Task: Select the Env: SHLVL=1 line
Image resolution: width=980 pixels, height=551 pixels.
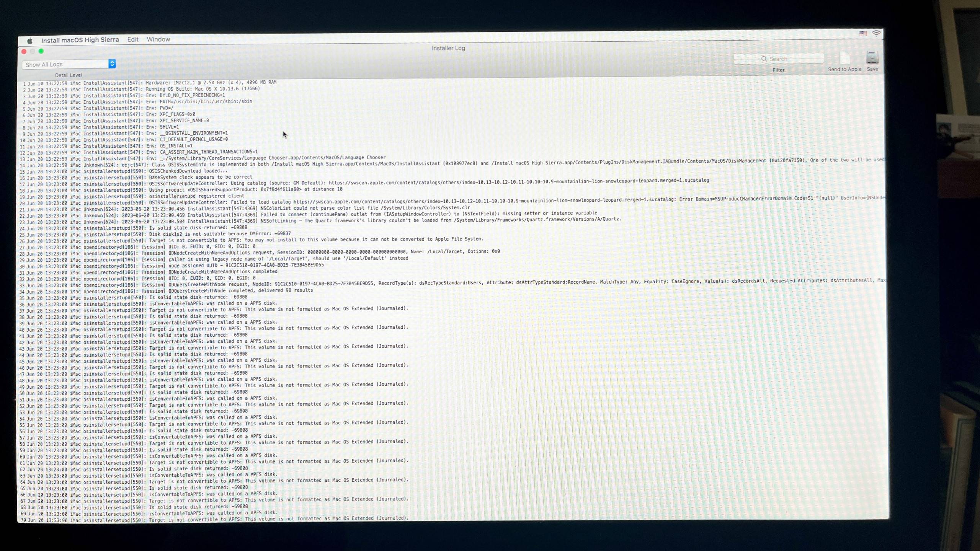Action: click(100, 127)
